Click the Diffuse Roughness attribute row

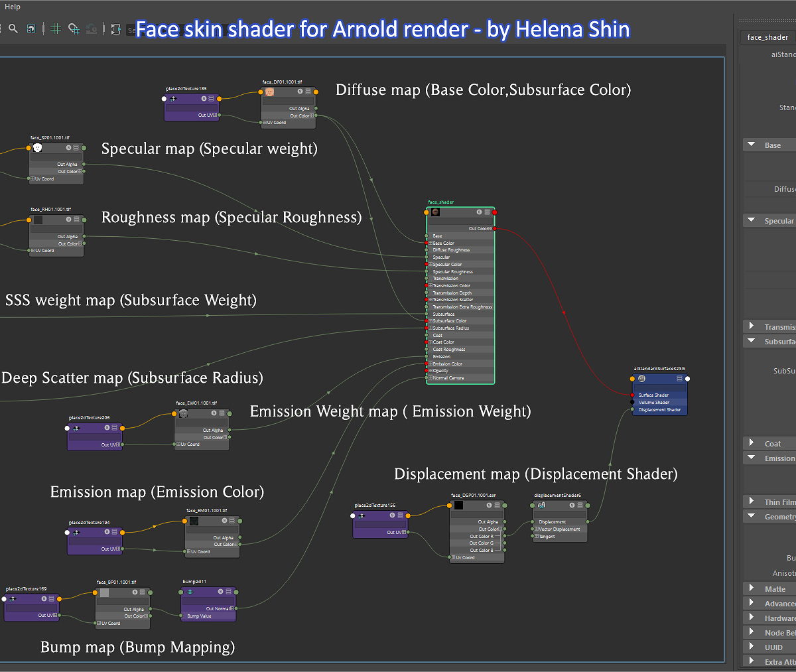(x=460, y=250)
